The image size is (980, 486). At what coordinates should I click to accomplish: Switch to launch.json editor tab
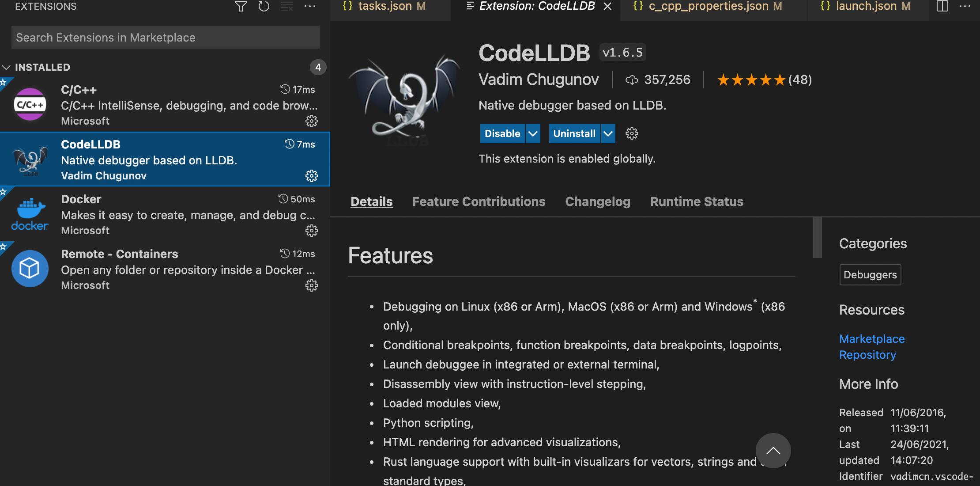(x=866, y=7)
